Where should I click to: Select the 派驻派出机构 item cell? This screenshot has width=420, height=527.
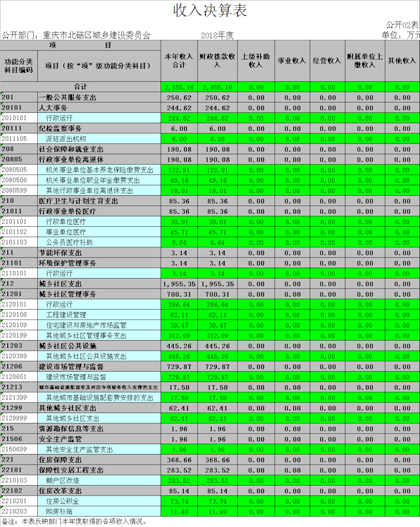[66, 139]
